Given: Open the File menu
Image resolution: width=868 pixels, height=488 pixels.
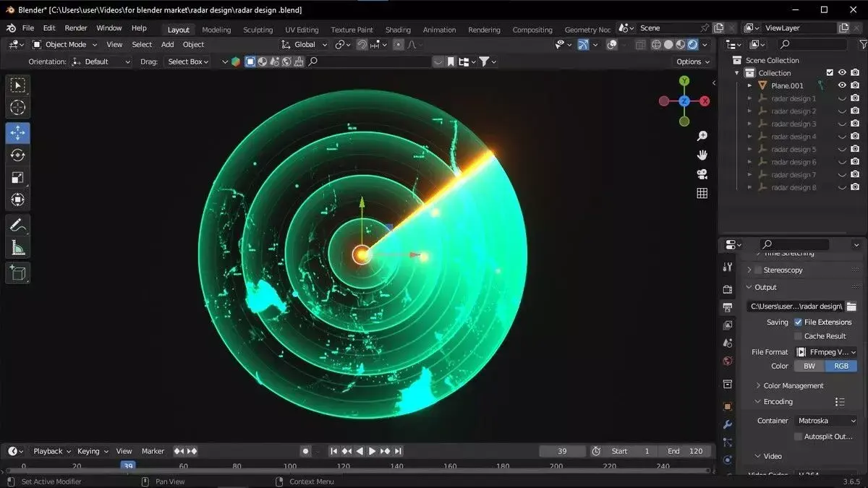Looking at the screenshot, I should pos(28,28).
